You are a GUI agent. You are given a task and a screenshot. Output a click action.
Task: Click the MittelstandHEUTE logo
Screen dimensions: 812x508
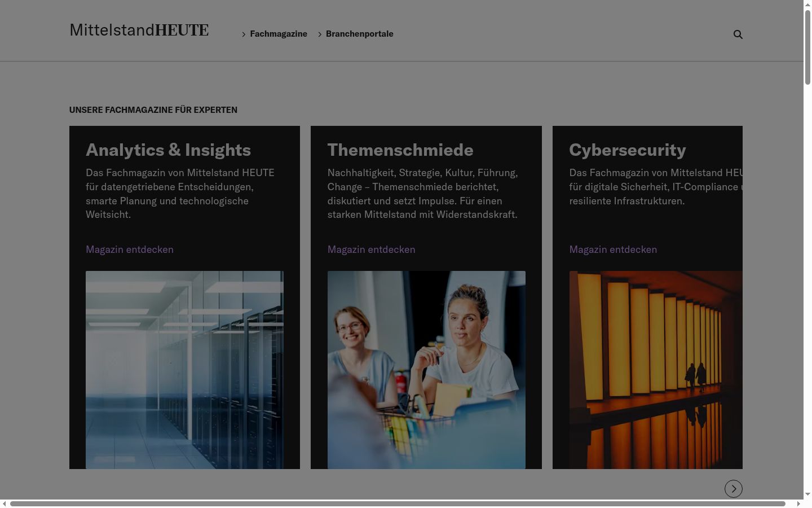(139, 30)
